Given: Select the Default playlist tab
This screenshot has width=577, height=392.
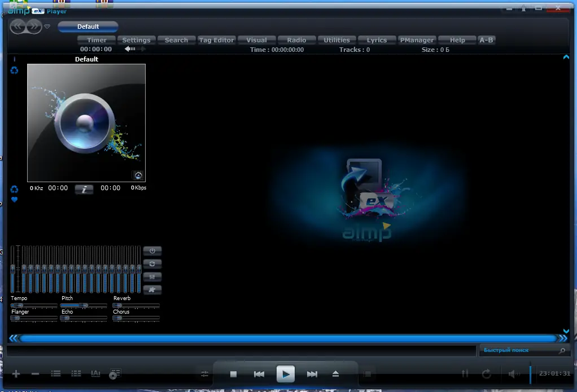Looking at the screenshot, I should tap(88, 27).
